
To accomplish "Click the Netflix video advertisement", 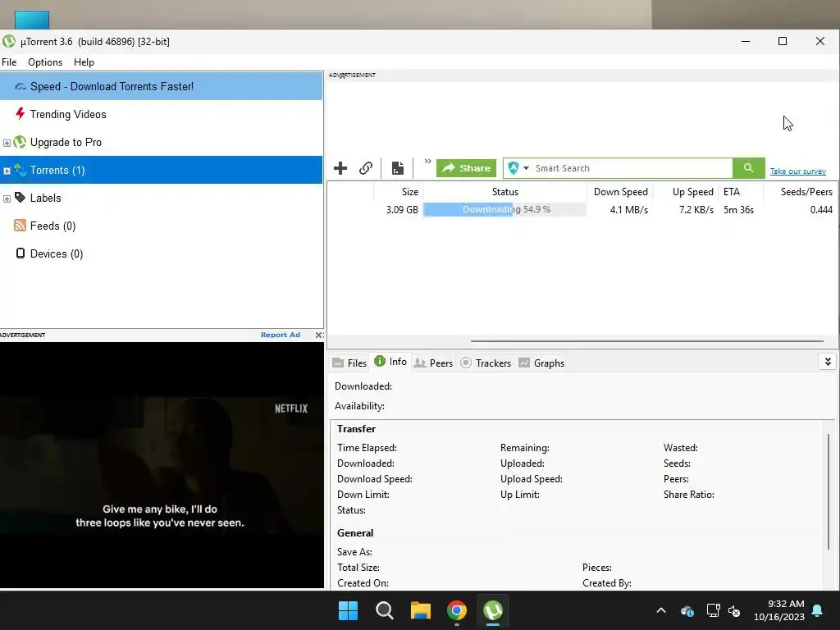I will 162,465.
